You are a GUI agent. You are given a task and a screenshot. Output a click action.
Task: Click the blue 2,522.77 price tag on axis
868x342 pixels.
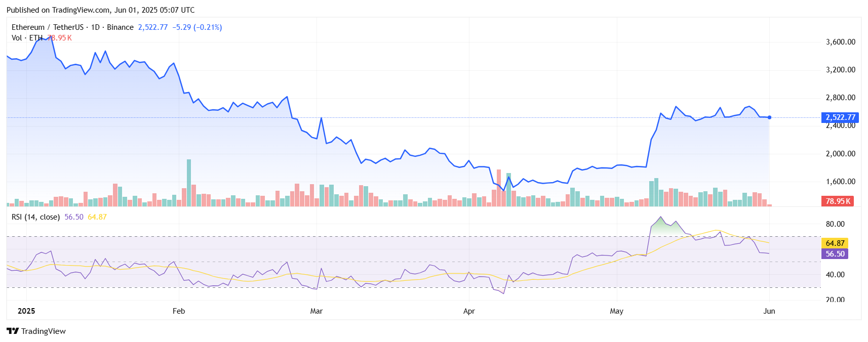point(840,117)
